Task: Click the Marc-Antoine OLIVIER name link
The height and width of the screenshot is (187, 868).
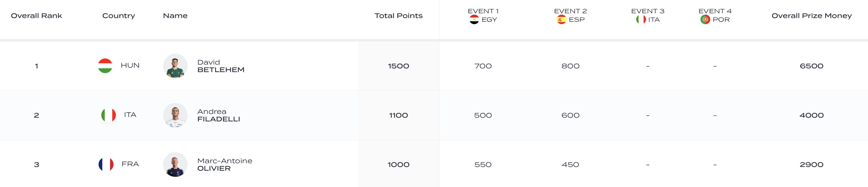Action: pyautogui.click(x=225, y=165)
